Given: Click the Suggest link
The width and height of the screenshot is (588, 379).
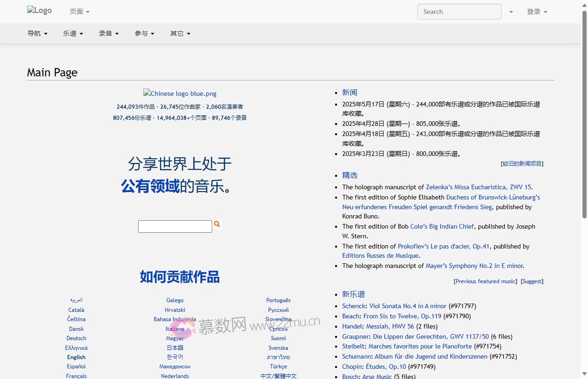Looking at the screenshot, I should (532, 281).
